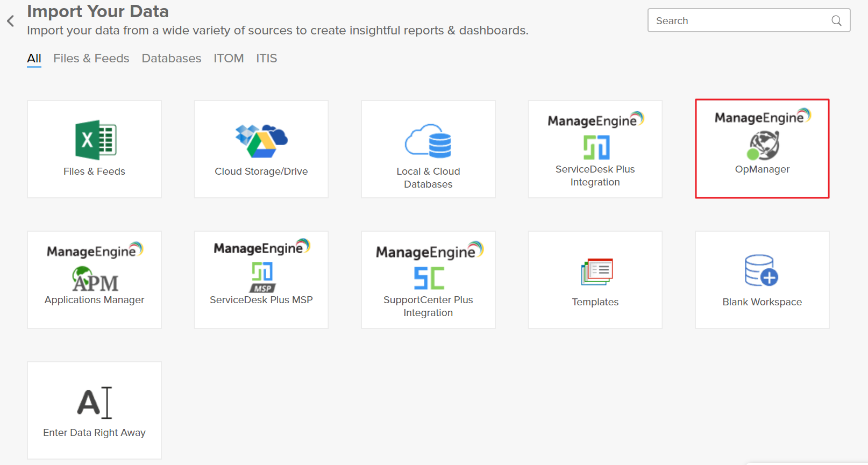Open the ITIS tab
Image resolution: width=868 pixels, height=465 pixels.
pyautogui.click(x=267, y=58)
